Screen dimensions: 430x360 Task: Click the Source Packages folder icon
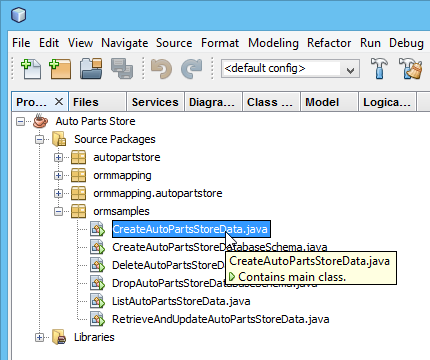pyautogui.click(x=59, y=139)
